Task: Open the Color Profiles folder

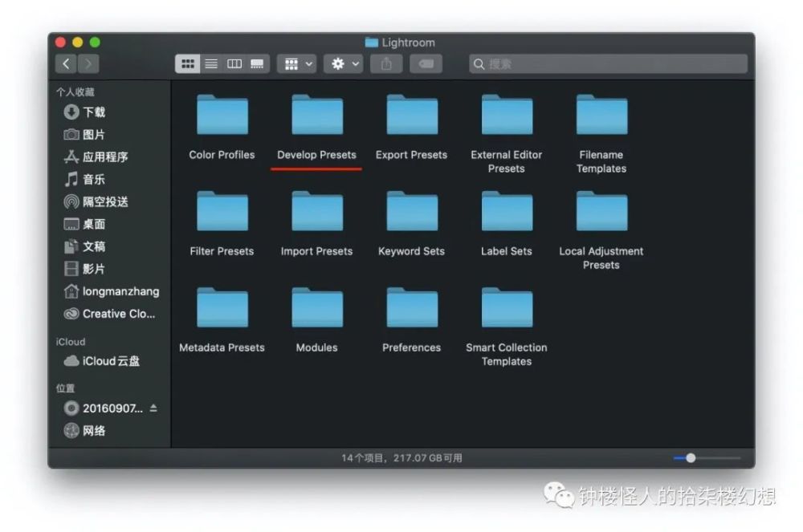Action: [222, 116]
